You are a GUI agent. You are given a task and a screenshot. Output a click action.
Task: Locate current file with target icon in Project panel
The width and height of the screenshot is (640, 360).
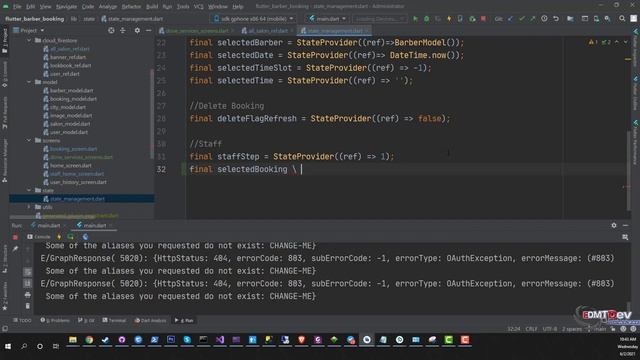(111, 30)
